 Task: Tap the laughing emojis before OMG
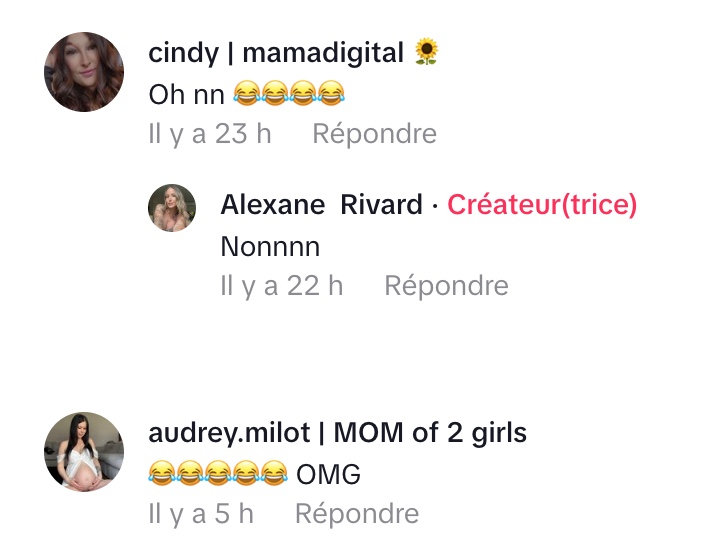point(218,473)
